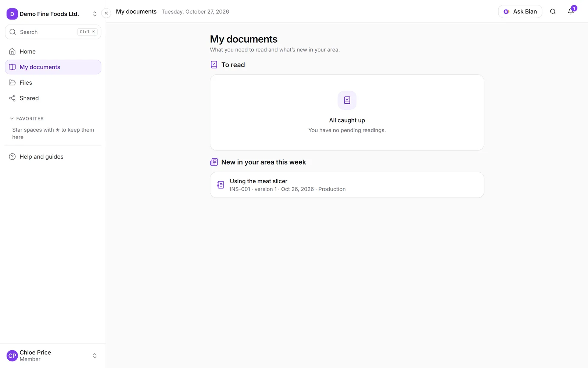This screenshot has height=368, width=588.
Task: Click the To read heading
Action: pyautogui.click(x=233, y=65)
